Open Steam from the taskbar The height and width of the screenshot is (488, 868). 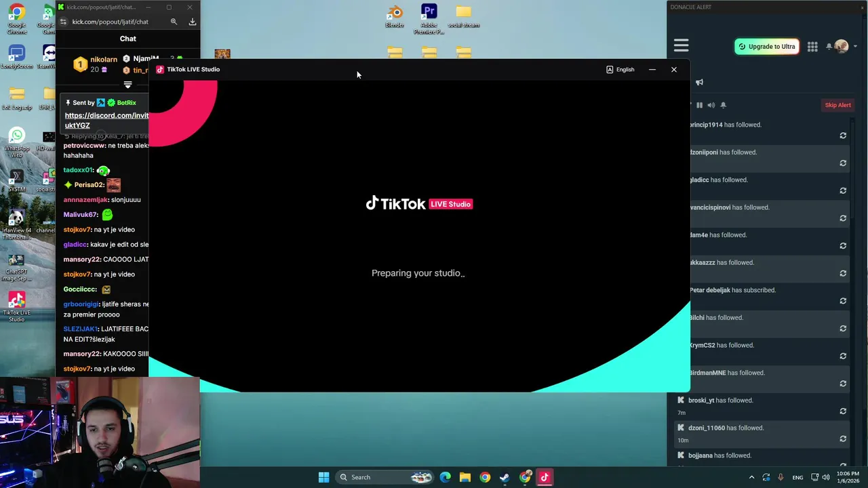coord(505,477)
